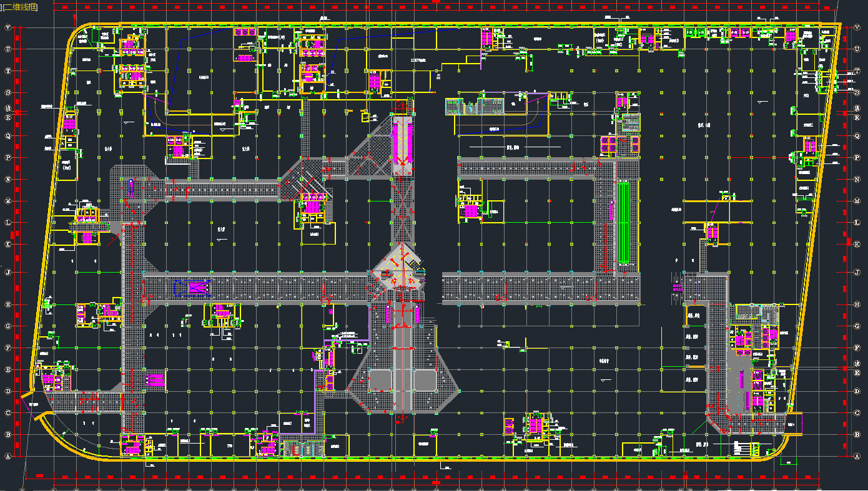
Task: Click the left-side axis bubble D
Action: click(x=9, y=391)
